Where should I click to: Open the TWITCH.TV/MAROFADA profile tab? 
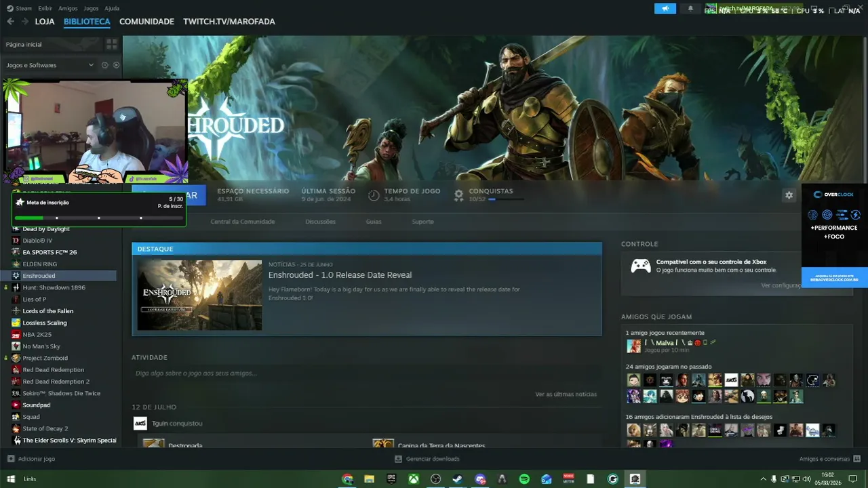(x=229, y=22)
